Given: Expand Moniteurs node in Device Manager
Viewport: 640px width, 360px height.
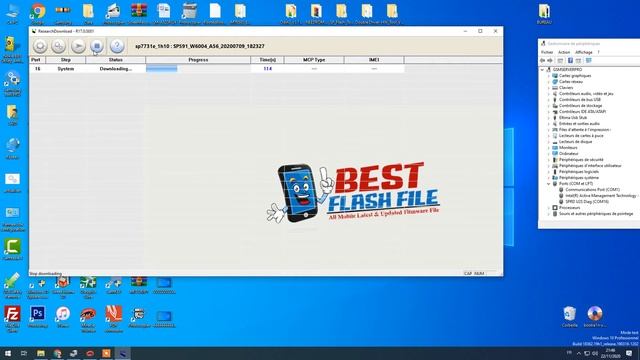Looking at the screenshot, I should [549, 148].
